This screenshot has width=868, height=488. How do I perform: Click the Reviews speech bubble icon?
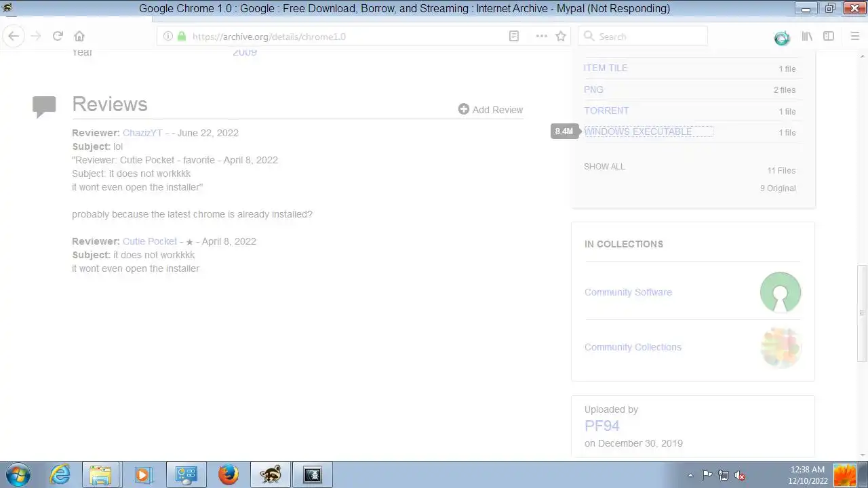click(44, 106)
